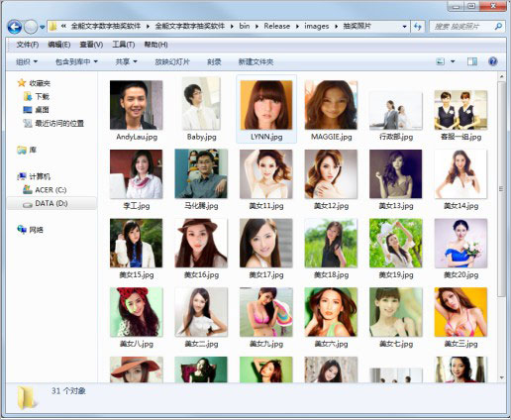This screenshot has width=511, height=420.
Task: Click the vertical scrollbar down arrow
Action: coord(502,377)
